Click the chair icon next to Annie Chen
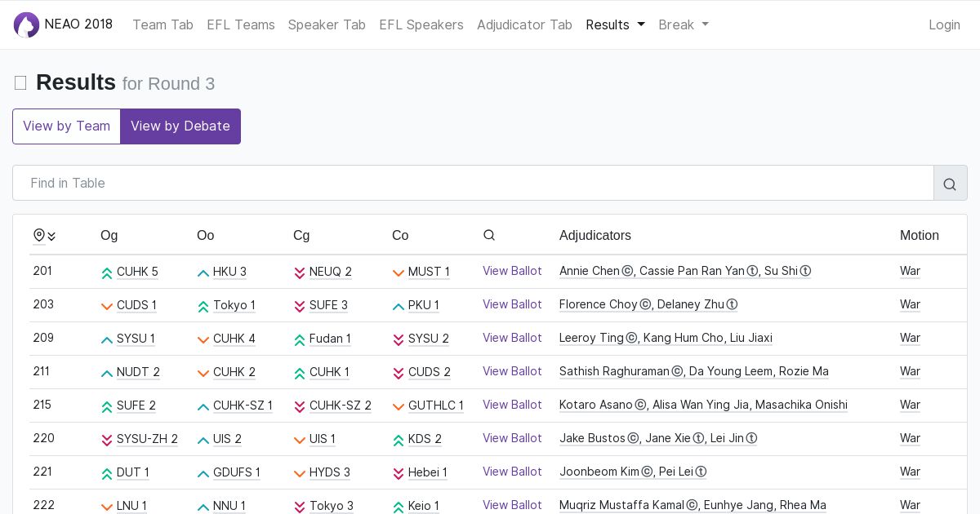Image resolution: width=980 pixels, height=514 pixels. (x=627, y=272)
